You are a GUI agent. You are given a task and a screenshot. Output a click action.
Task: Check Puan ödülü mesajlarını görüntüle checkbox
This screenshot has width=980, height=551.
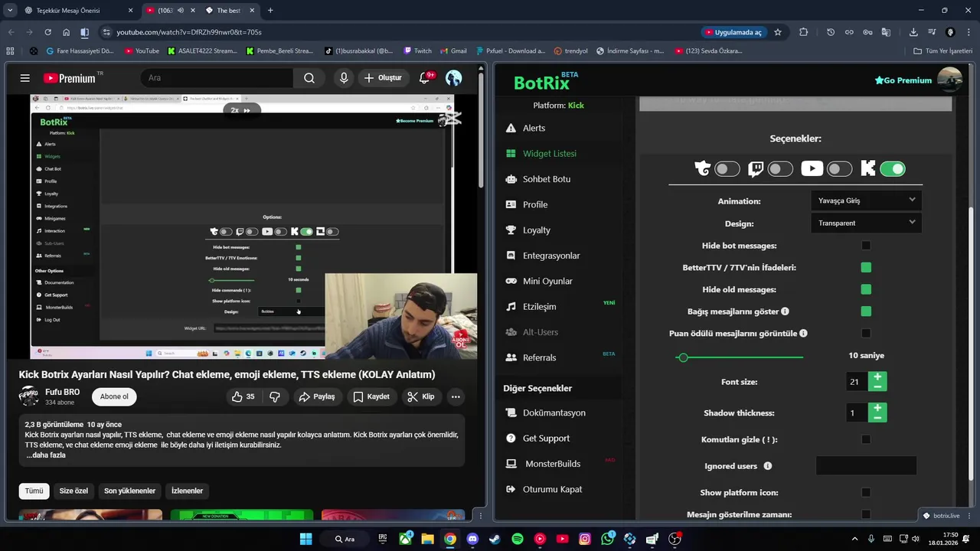point(866,333)
